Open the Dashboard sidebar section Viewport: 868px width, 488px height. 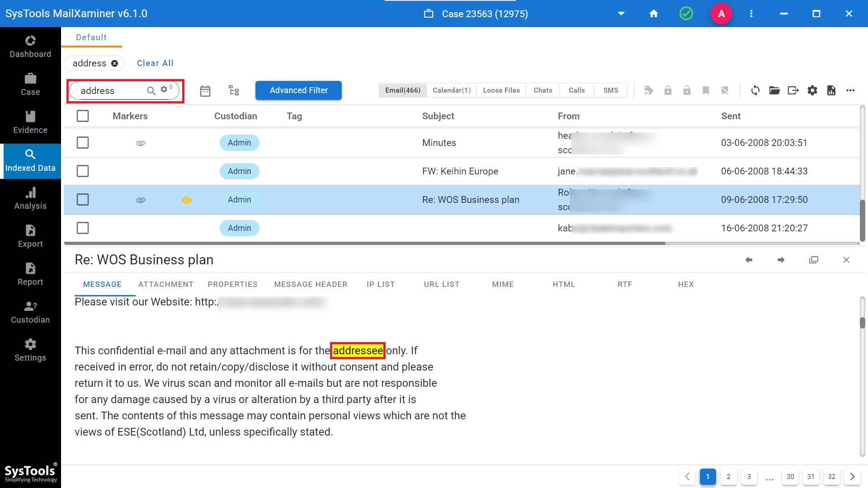click(30, 47)
